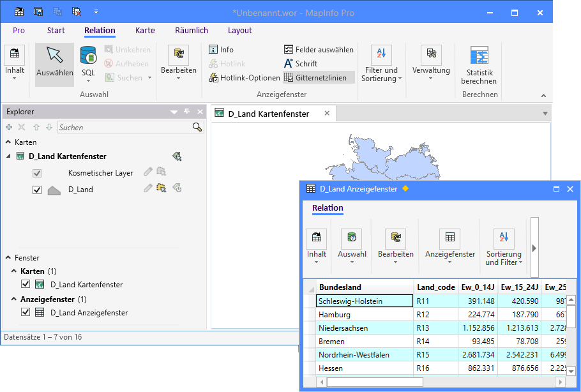Click the table's horizontal scrollbar thumb
This screenshot has width=581, height=392.
pyautogui.click(x=375, y=382)
